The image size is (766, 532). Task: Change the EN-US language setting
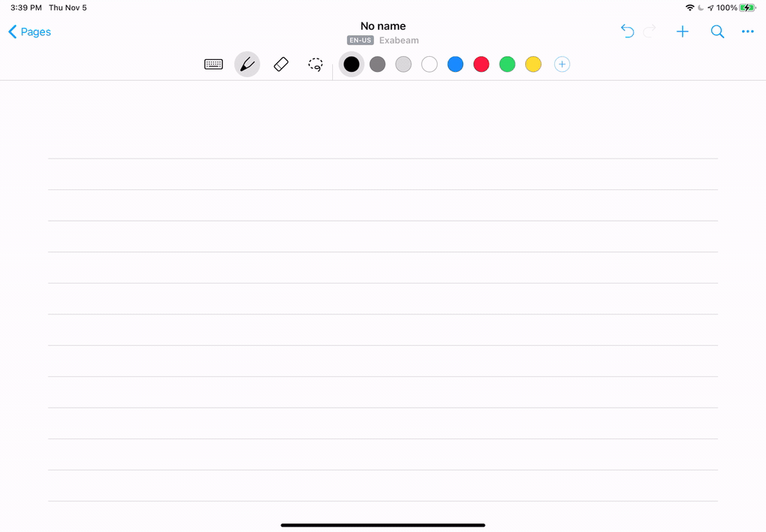click(x=360, y=40)
